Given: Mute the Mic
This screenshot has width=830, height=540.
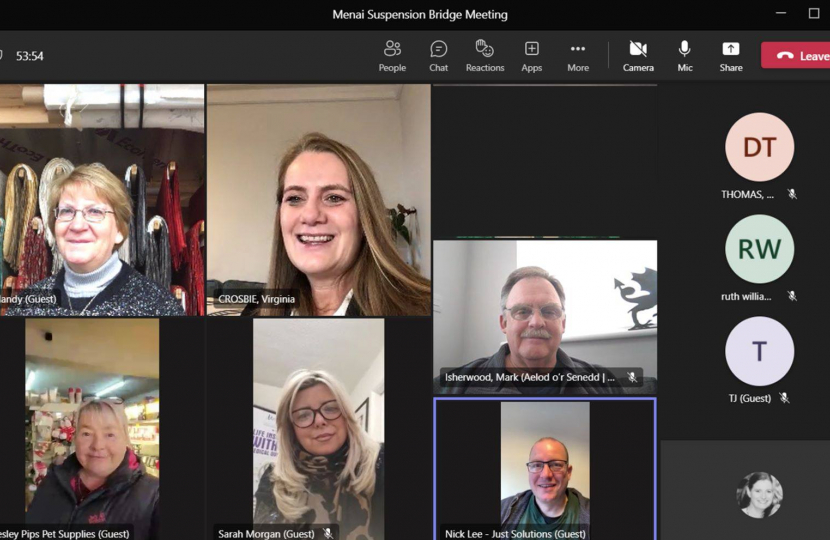Looking at the screenshot, I should click(685, 55).
